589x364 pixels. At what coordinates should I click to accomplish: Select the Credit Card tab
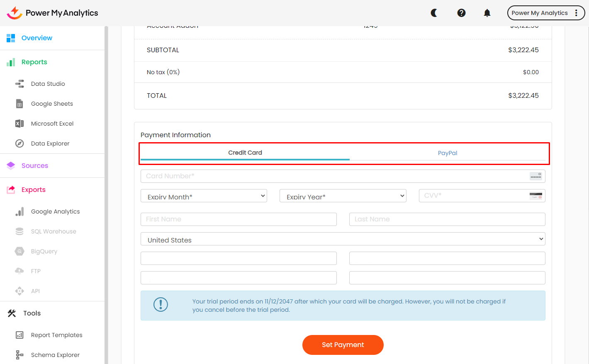point(245,153)
